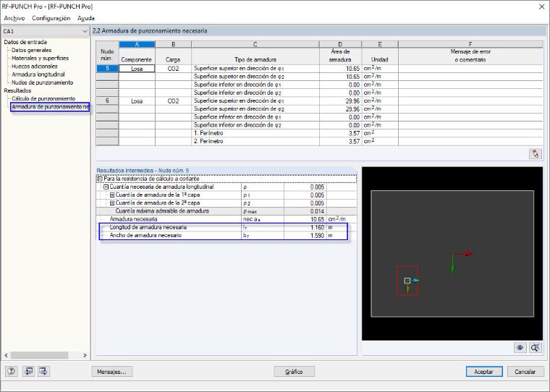Click the Mensajes... button
The image size is (550, 392).
[112, 371]
